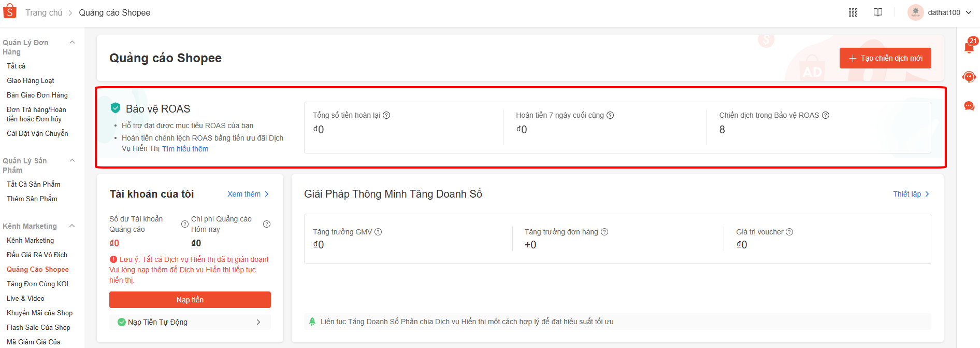The height and width of the screenshot is (348, 980).
Task: Open Kênh Marketing menu item
Action: (x=31, y=240)
